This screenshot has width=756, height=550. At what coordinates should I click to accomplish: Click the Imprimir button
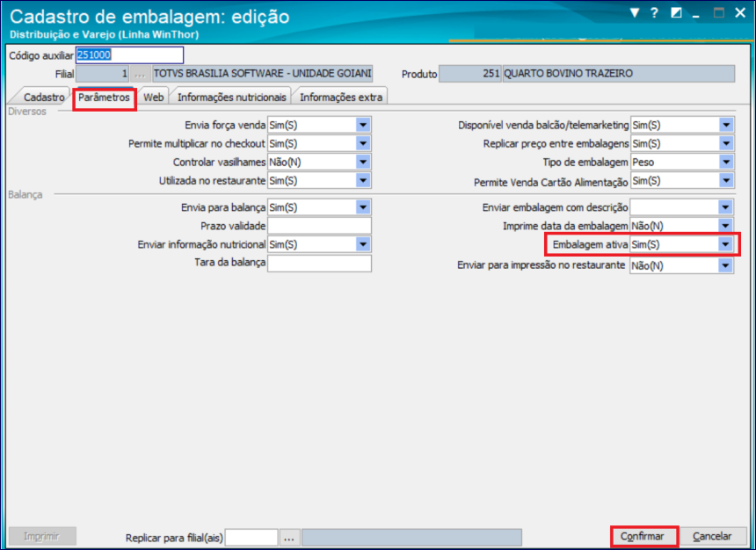[x=41, y=536]
